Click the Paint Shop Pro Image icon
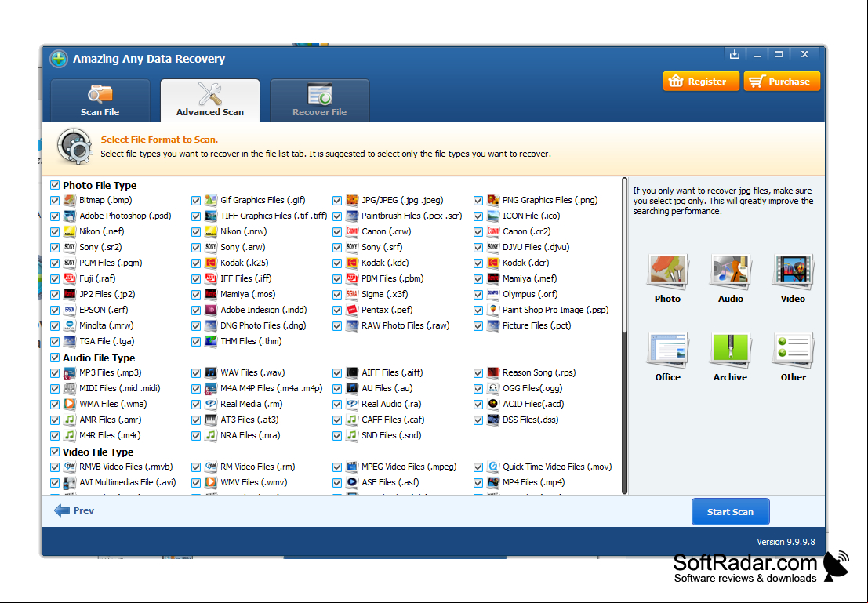 coord(493,310)
